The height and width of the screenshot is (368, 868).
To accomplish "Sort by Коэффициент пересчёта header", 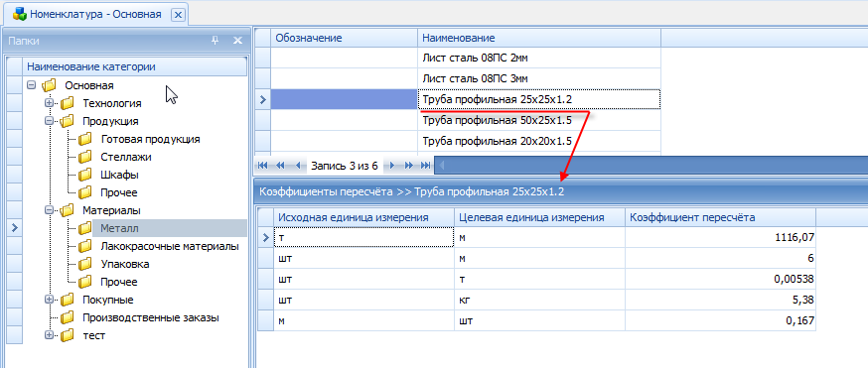I will pyautogui.click(x=720, y=217).
